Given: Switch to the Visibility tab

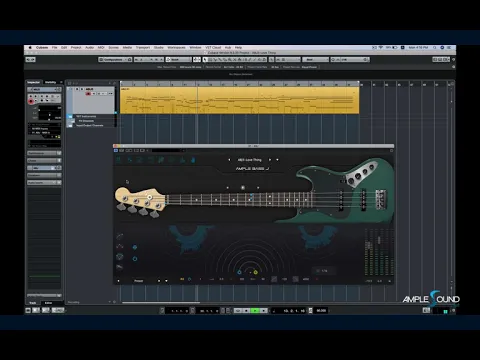Looking at the screenshot, I should pos(50,82).
